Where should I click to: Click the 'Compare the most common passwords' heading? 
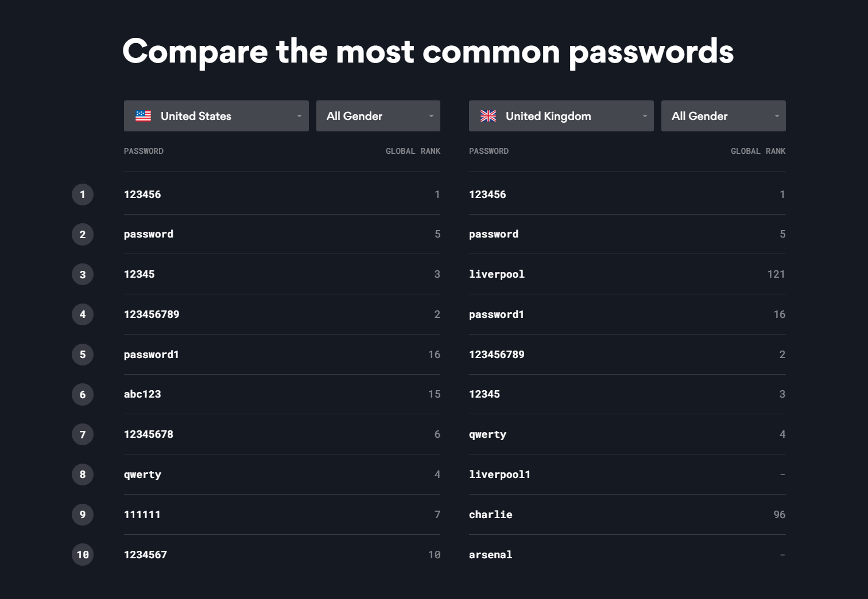(428, 52)
